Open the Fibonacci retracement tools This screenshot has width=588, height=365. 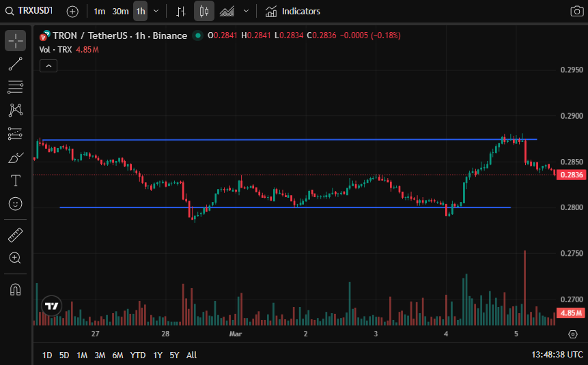tap(16, 87)
